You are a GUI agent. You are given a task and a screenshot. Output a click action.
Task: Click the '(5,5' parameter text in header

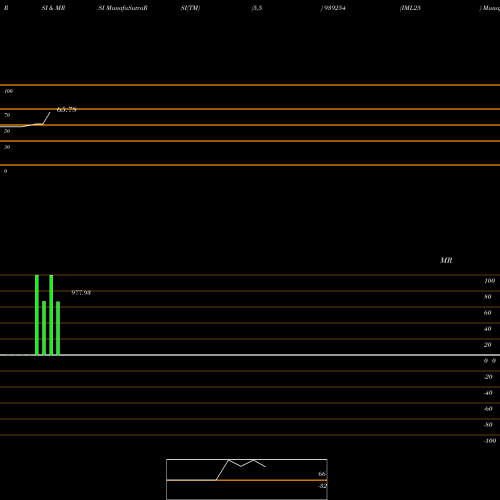(257, 8)
